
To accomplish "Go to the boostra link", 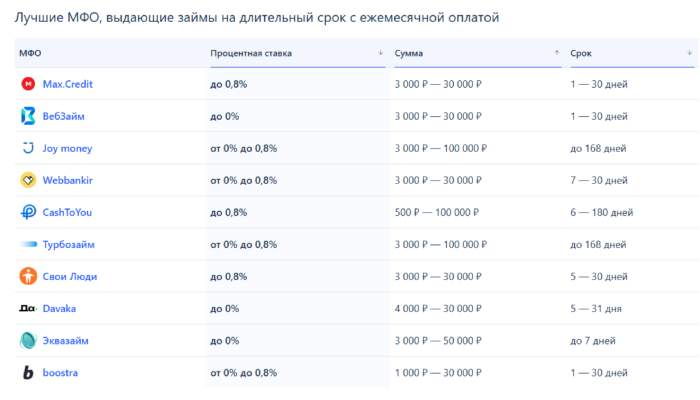I will click(60, 372).
